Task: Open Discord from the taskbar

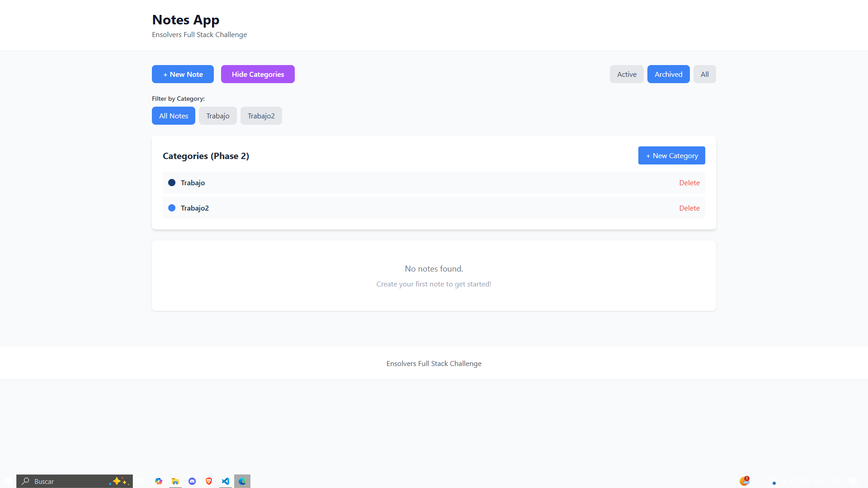Action: pyautogui.click(x=192, y=481)
